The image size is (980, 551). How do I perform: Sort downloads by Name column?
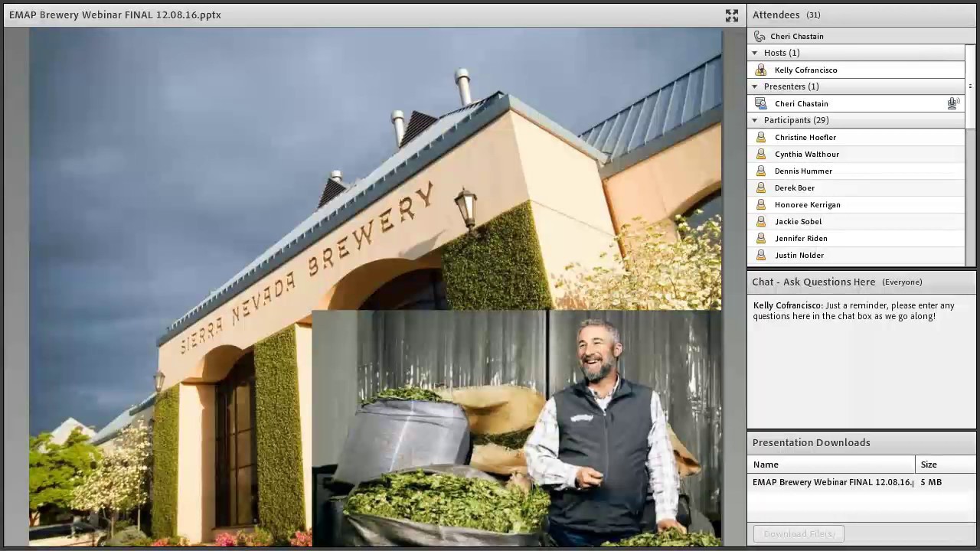click(x=831, y=465)
